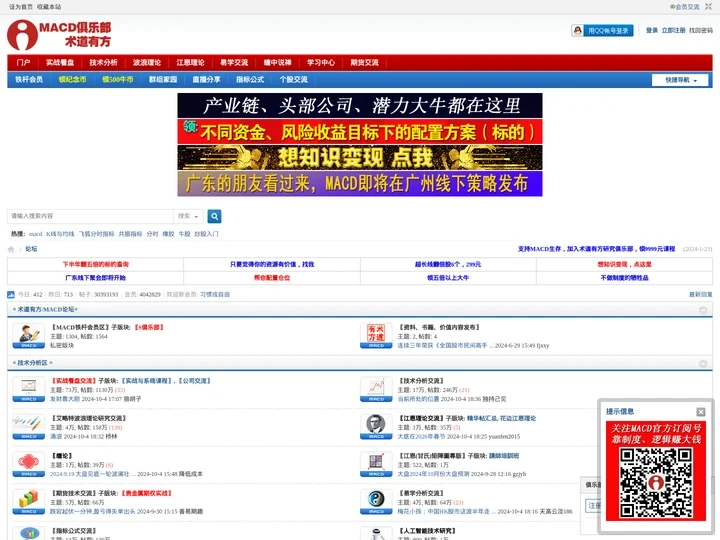720x540 pixels.
Task: Click the 收藏本站 link
Action: pyautogui.click(x=49, y=7)
